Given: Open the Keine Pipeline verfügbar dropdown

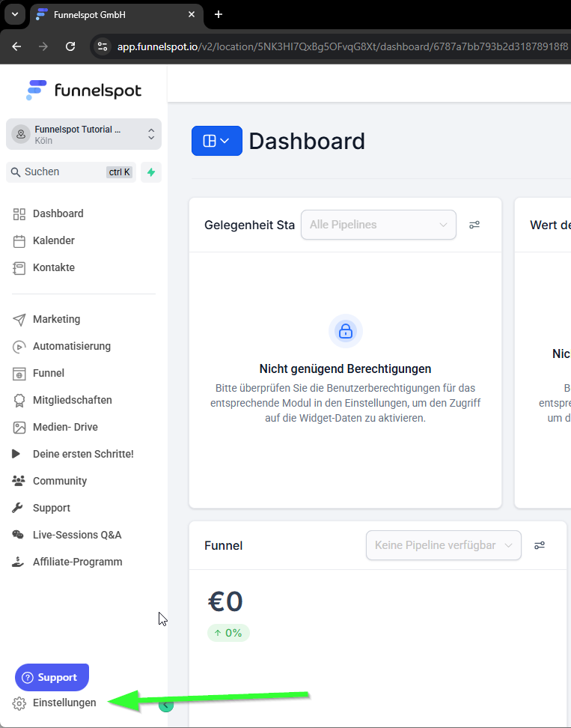Looking at the screenshot, I should (444, 545).
